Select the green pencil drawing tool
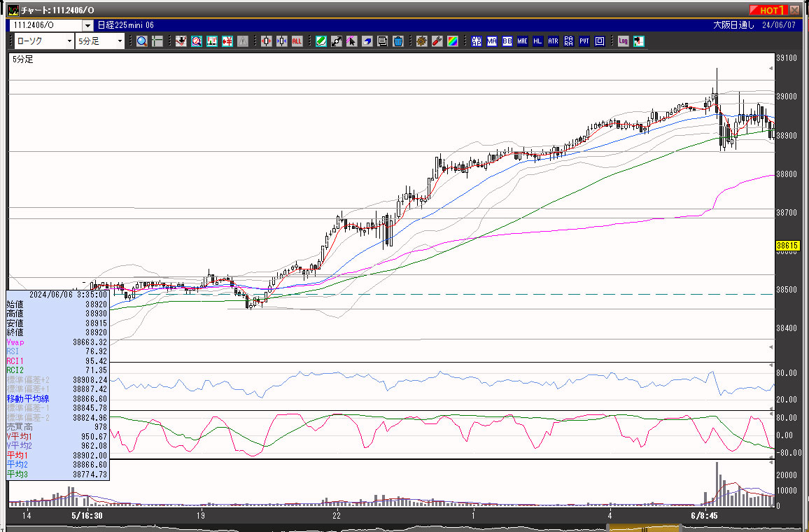Screen dimensions: 809x532 pos(321,41)
